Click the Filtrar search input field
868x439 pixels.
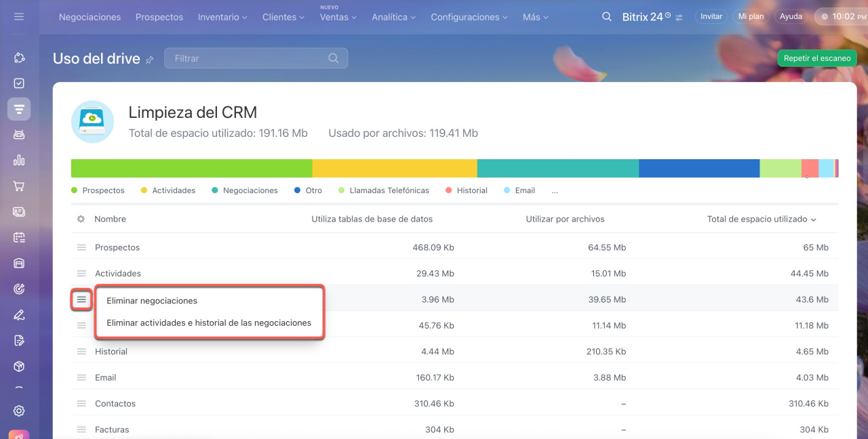coord(248,58)
